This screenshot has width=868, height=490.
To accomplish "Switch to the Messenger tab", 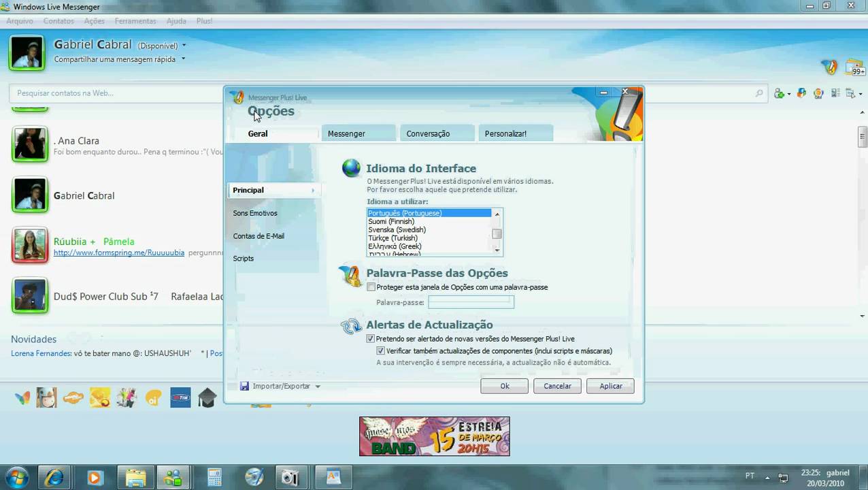I will [358, 133].
